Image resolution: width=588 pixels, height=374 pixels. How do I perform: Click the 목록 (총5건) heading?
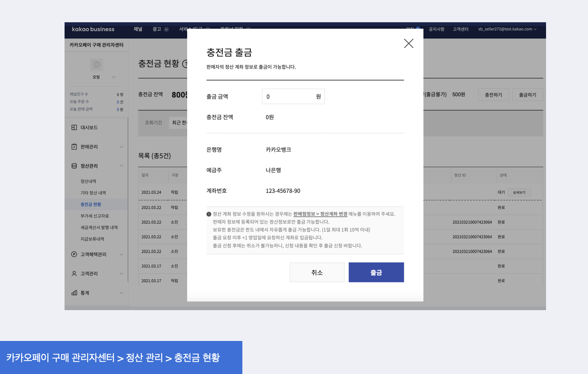(x=155, y=156)
